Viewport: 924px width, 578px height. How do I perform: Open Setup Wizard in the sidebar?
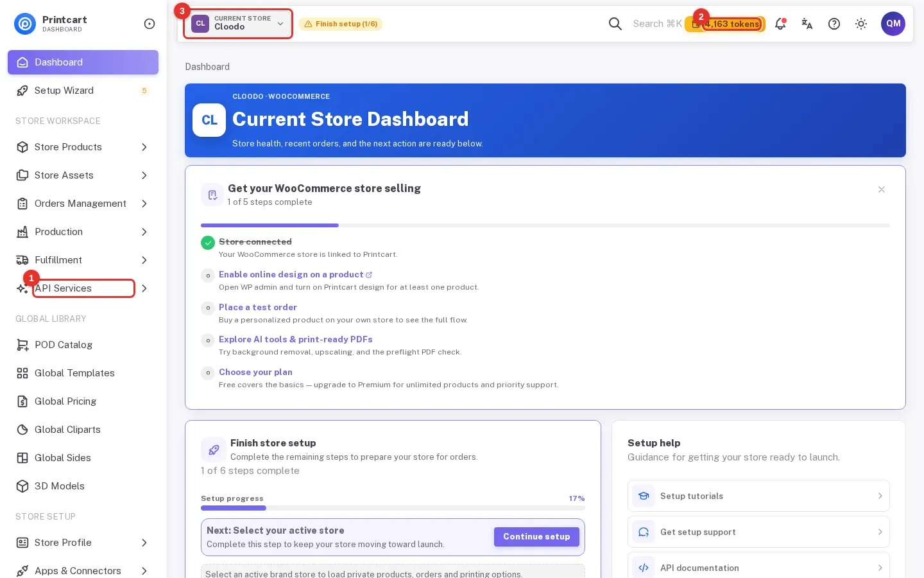point(83,91)
